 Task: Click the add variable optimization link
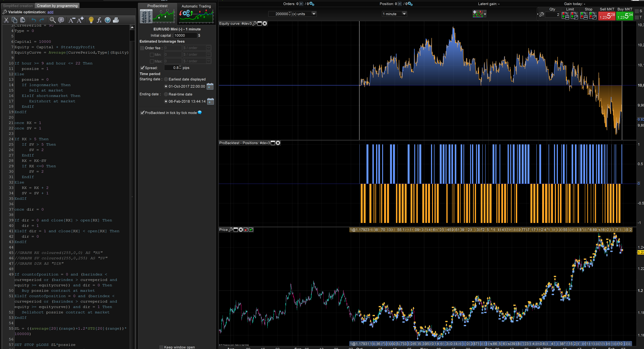click(50, 12)
